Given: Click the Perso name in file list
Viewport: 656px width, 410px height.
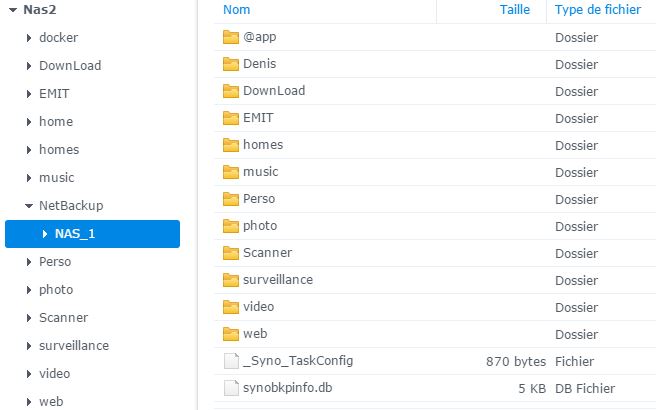Looking at the screenshot, I should click(x=259, y=199).
